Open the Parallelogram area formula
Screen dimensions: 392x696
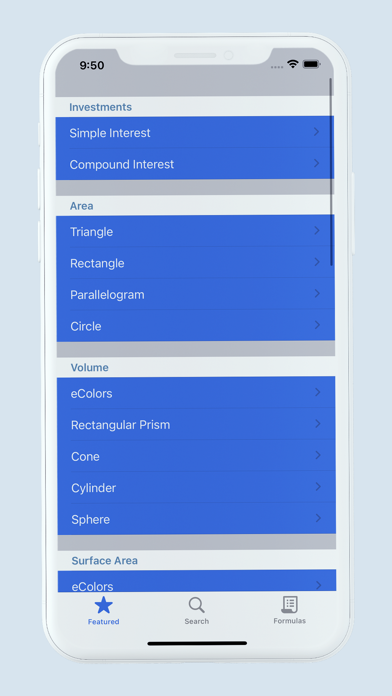(196, 294)
